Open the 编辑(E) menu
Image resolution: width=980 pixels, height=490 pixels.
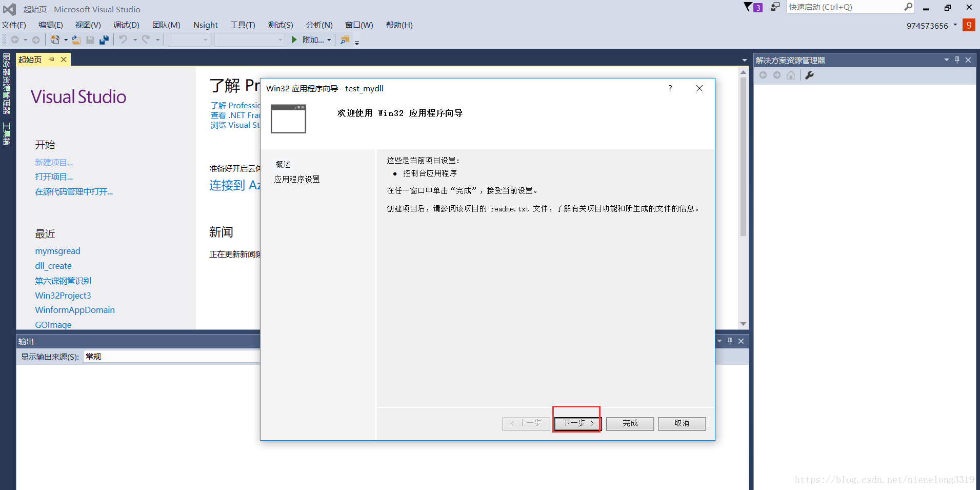coord(51,25)
